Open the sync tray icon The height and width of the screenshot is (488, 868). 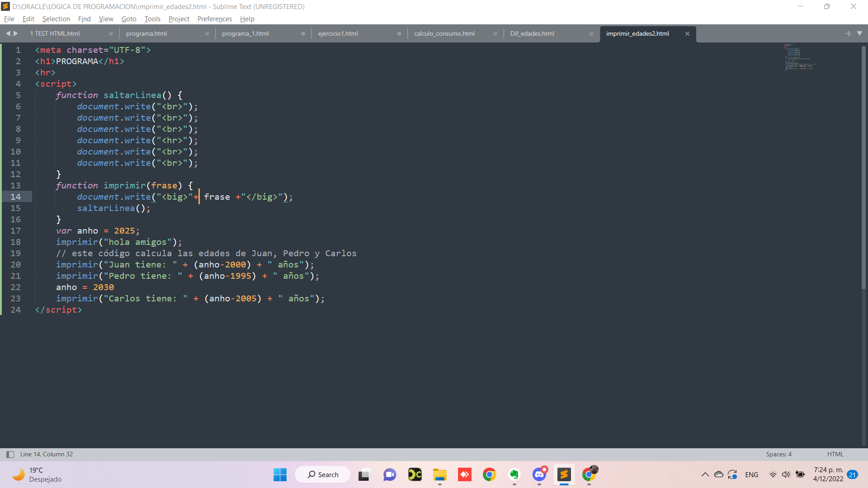pyautogui.click(x=732, y=474)
